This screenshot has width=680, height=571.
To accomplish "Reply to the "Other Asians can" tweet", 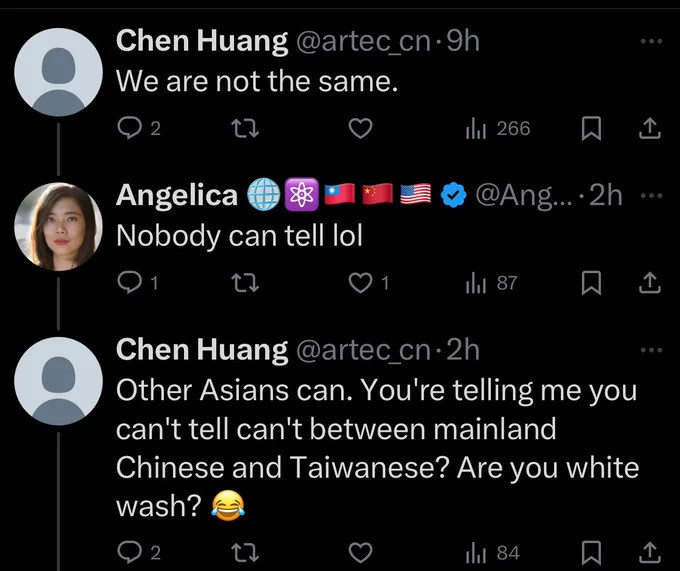I will (131, 551).
